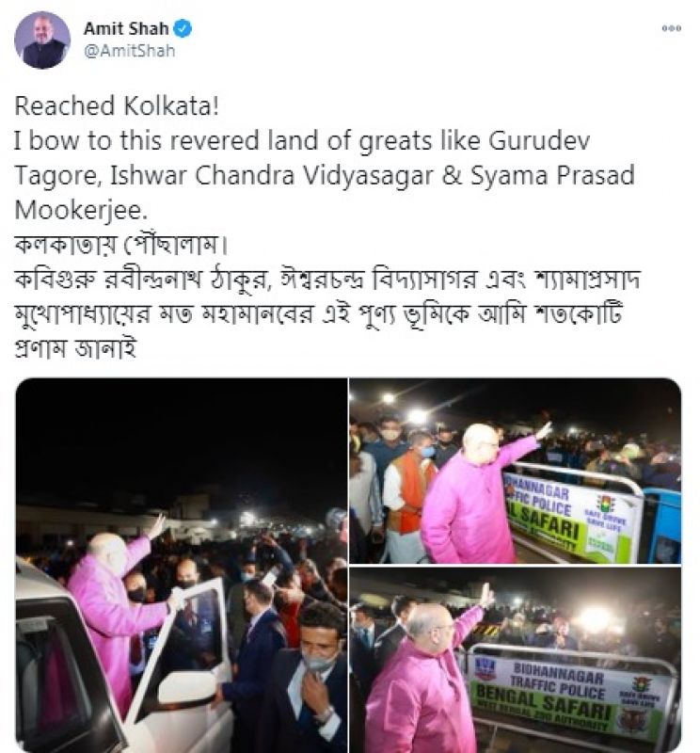This screenshot has width=700, height=753.
Task: Open Amit Shah's round profile avatar
Action: (x=42, y=40)
